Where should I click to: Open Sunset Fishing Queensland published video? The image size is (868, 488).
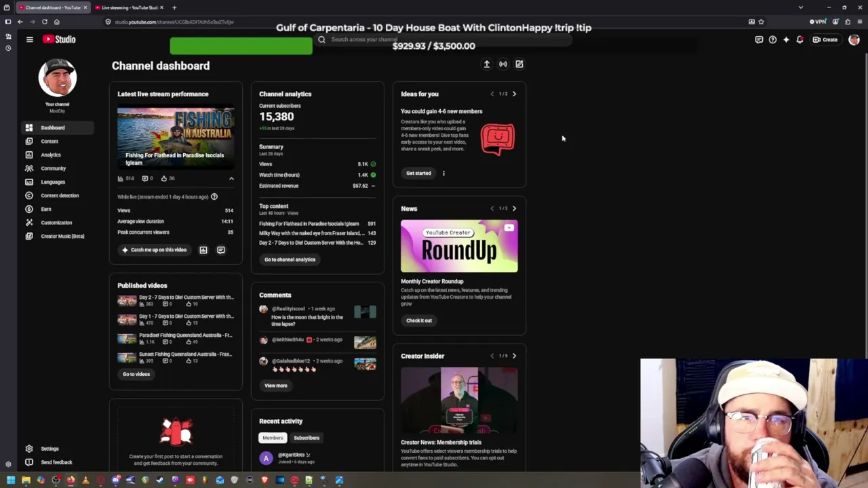[x=176, y=358]
